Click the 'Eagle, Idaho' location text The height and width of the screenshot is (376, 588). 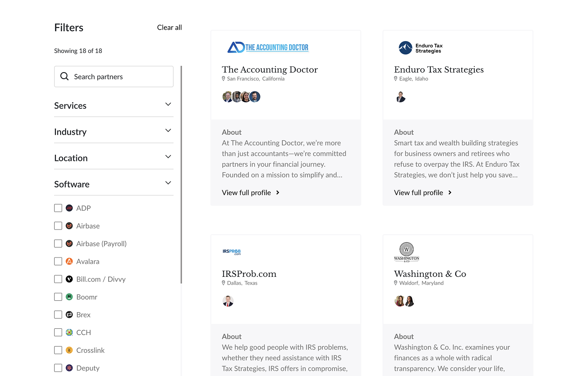click(414, 79)
